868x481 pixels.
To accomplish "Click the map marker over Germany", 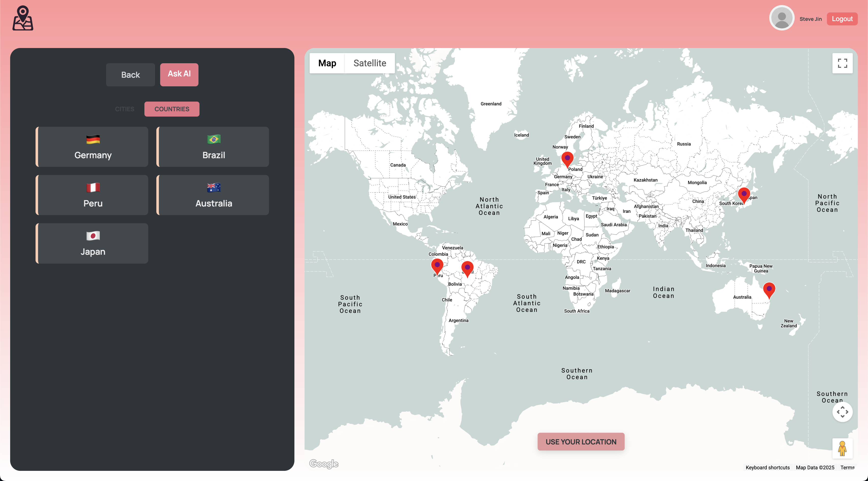I will pos(567,159).
